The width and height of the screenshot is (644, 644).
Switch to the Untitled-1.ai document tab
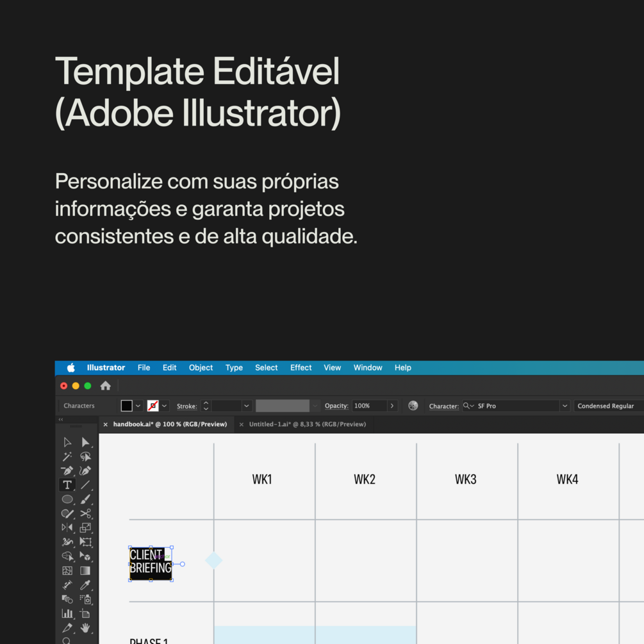point(308,424)
